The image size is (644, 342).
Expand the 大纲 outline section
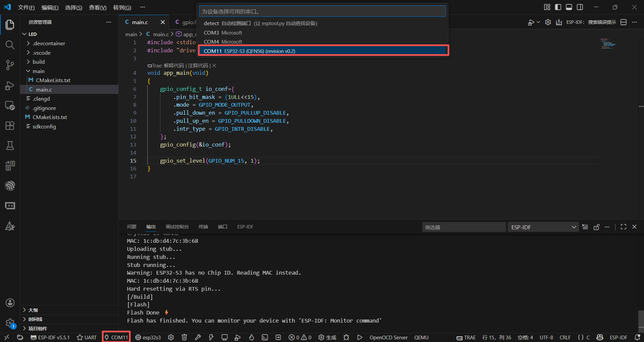click(x=69, y=310)
